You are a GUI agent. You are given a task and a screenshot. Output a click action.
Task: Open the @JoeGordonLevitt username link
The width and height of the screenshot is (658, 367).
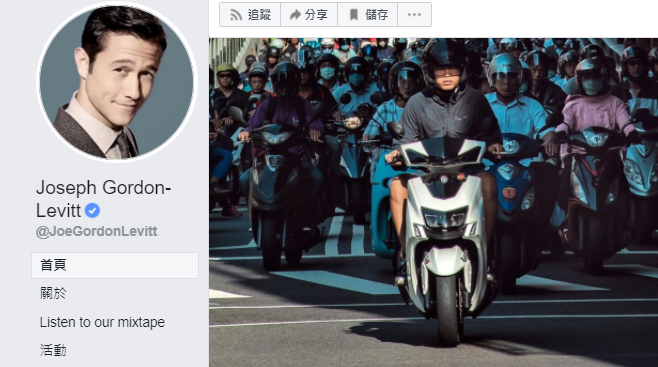[x=97, y=232]
